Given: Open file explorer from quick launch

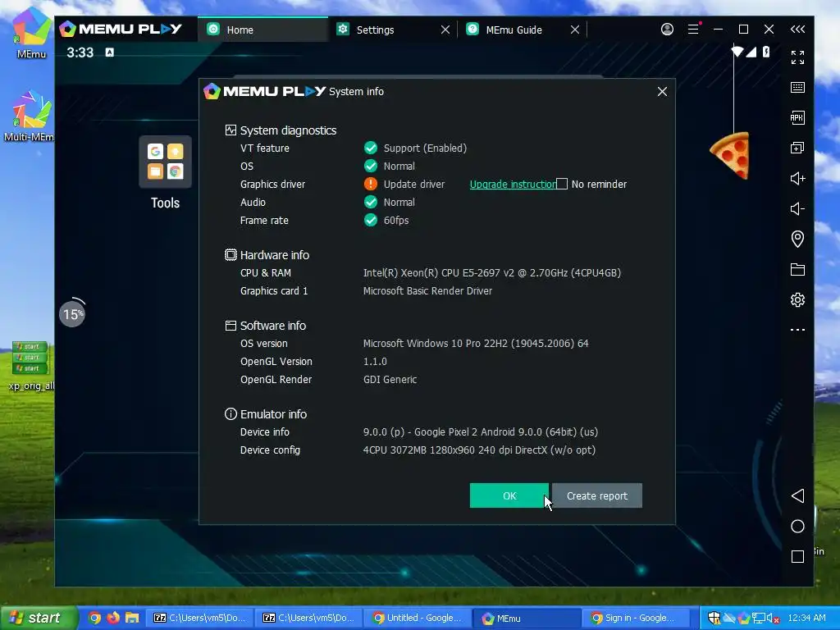Looking at the screenshot, I should coord(132,618).
